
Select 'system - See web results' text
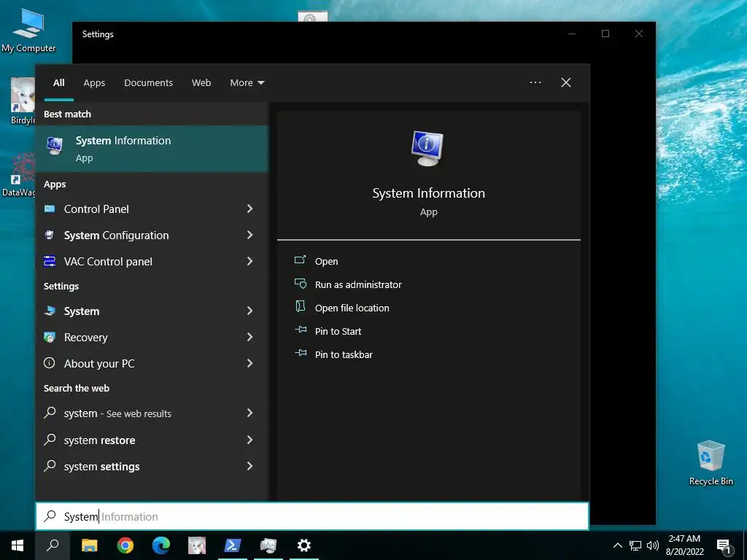tap(117, 414)
